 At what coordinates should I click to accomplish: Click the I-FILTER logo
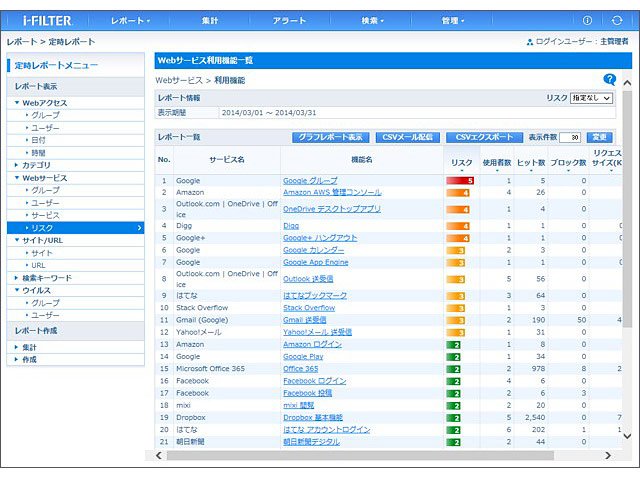(47, 20)
